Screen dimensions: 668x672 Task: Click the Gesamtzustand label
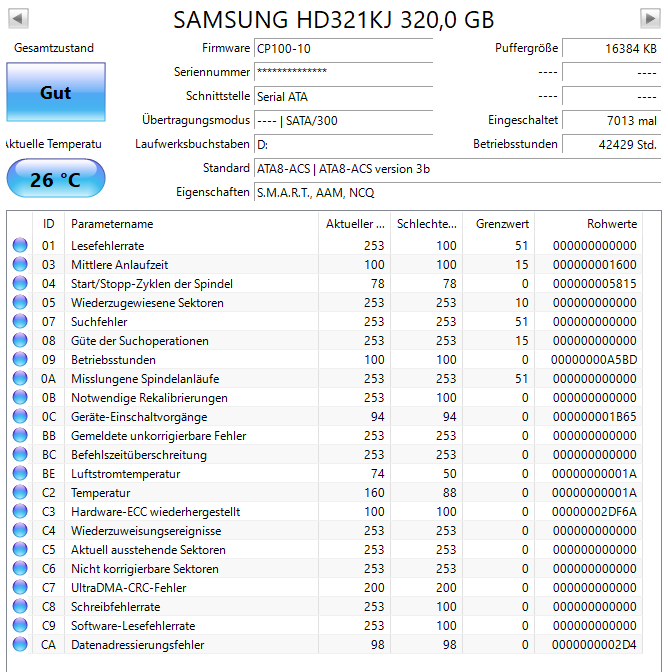[54, 48]
